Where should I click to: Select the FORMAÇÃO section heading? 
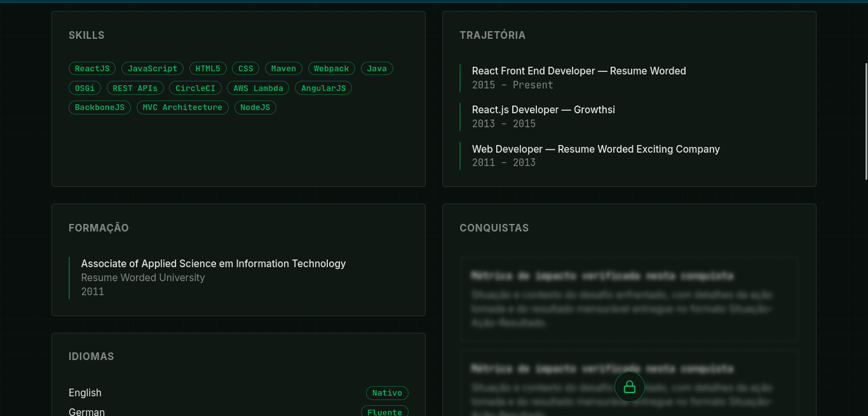tap(98, 228)
